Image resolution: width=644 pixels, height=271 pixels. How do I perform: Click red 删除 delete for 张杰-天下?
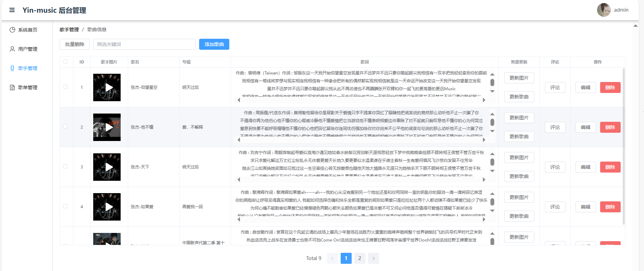pyautogui.click(x=610, y=167)
